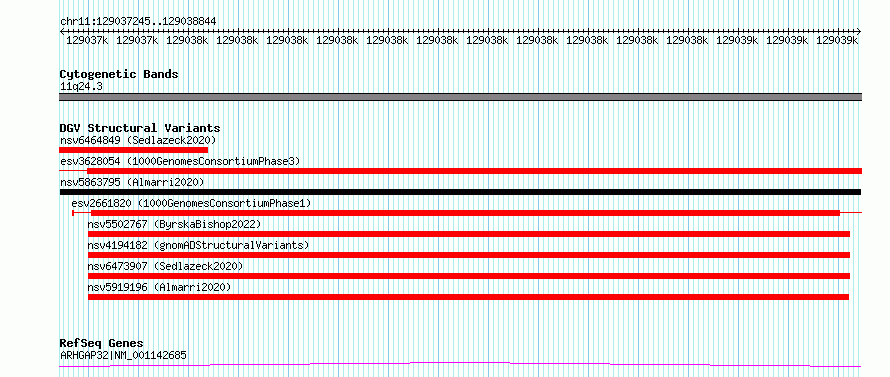Viewport: 890px width, 377px height.
Task: Click the nsv4194182 (gnomADStructuralVariants) label
Action: coord(198,245)
